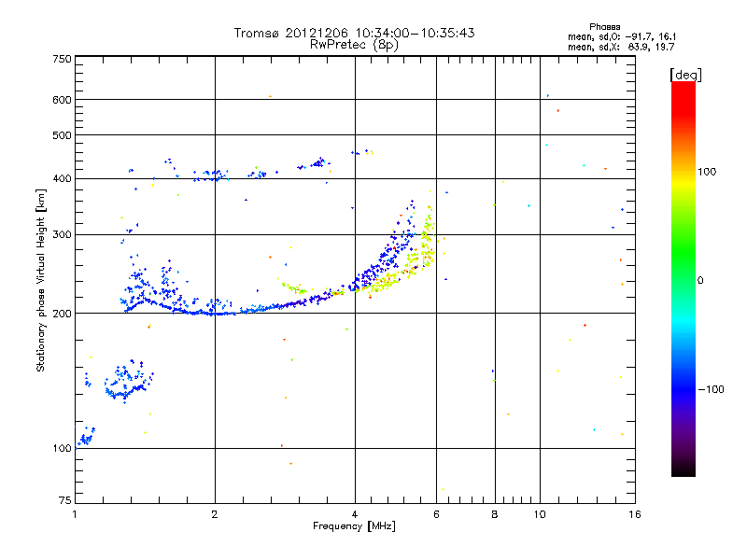Screen dimensions: 747x560
Task: Click the plot title "Tromsø 20121206 10:34:00-10:35:43"
Action: click(354, 33)
